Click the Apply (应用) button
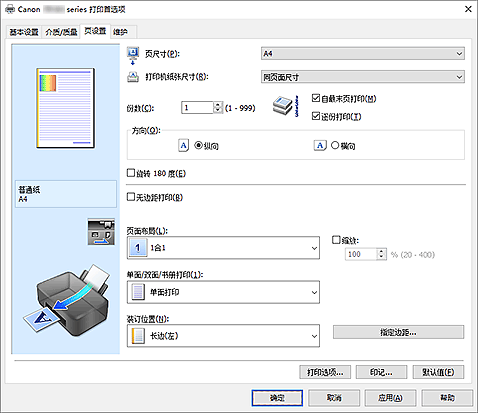Viewport: 478px width, 413px height. [x=390, y=398]
